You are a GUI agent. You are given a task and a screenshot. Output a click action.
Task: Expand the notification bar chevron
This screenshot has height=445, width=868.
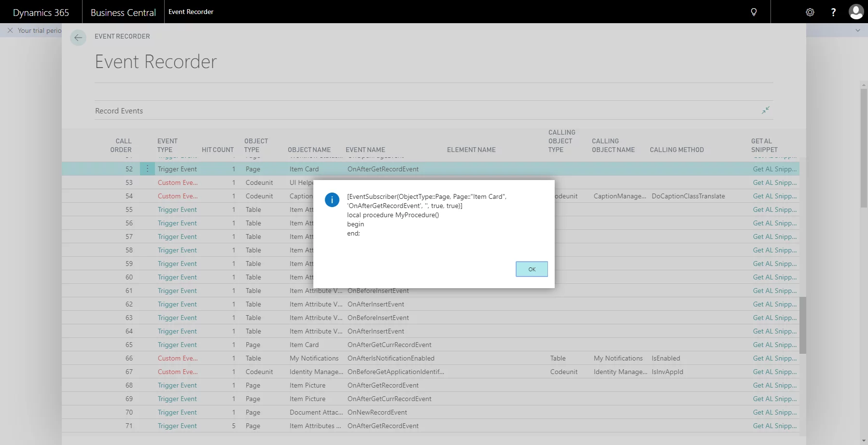(x=858, y=30)
